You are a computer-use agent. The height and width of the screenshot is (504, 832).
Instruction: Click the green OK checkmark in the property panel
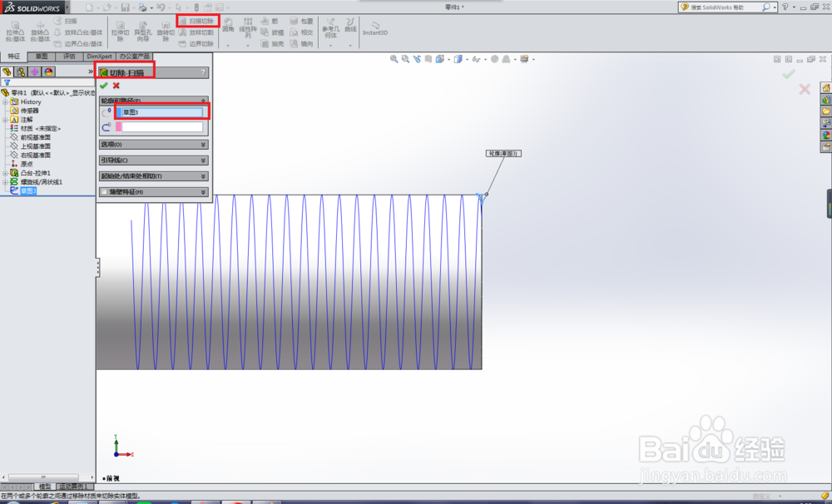[x=103, y=86]
